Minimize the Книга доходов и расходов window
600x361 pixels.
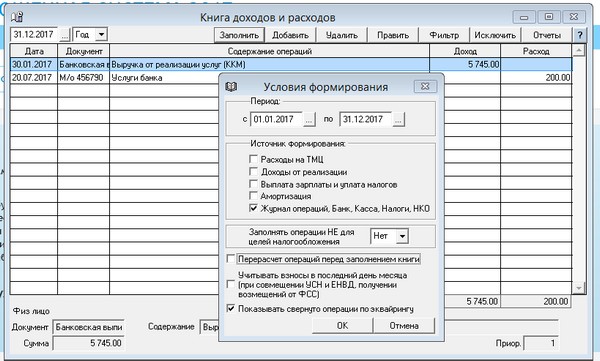[x=524, y=17]
